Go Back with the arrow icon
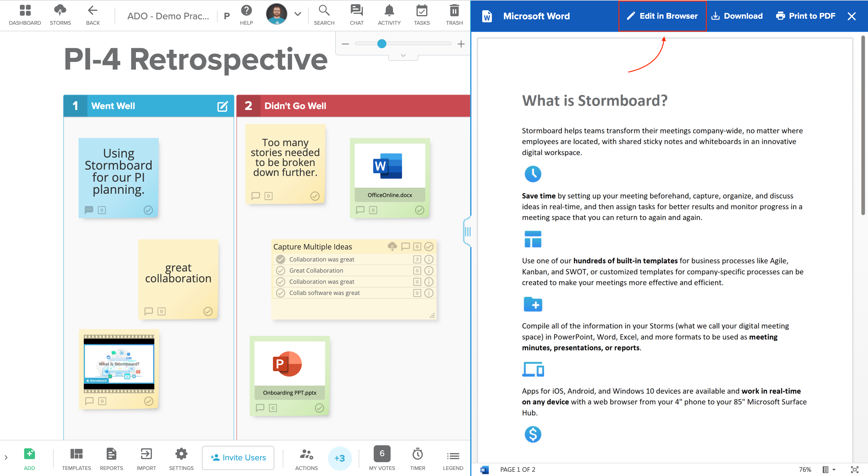Viewport: 868px width, 476px height. tap(93, 15)
